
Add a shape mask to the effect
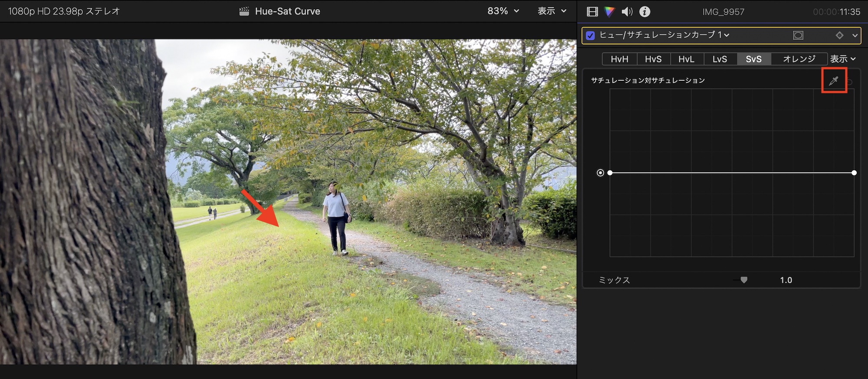[798, 35]
